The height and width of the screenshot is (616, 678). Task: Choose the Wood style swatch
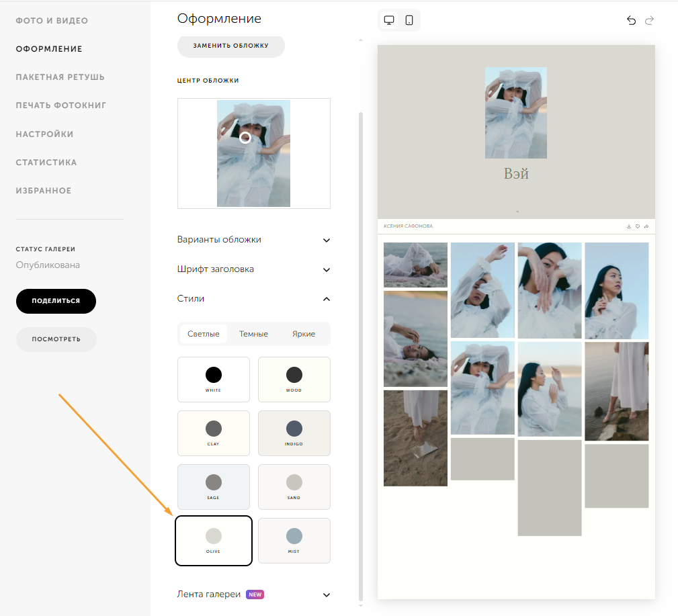coord(294,380)
